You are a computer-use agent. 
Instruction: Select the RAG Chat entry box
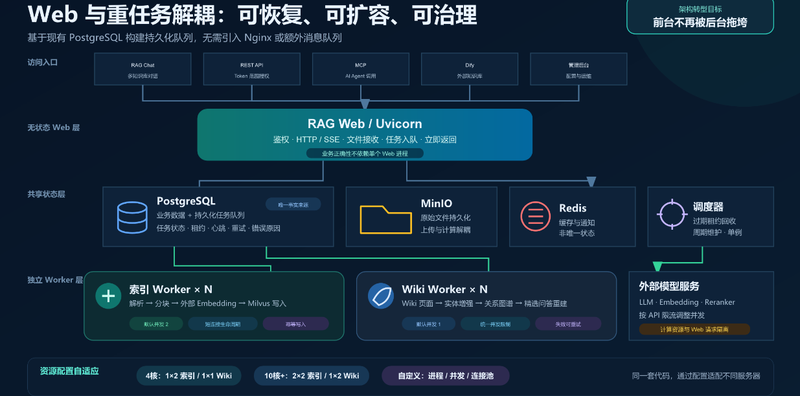(143, 69)
